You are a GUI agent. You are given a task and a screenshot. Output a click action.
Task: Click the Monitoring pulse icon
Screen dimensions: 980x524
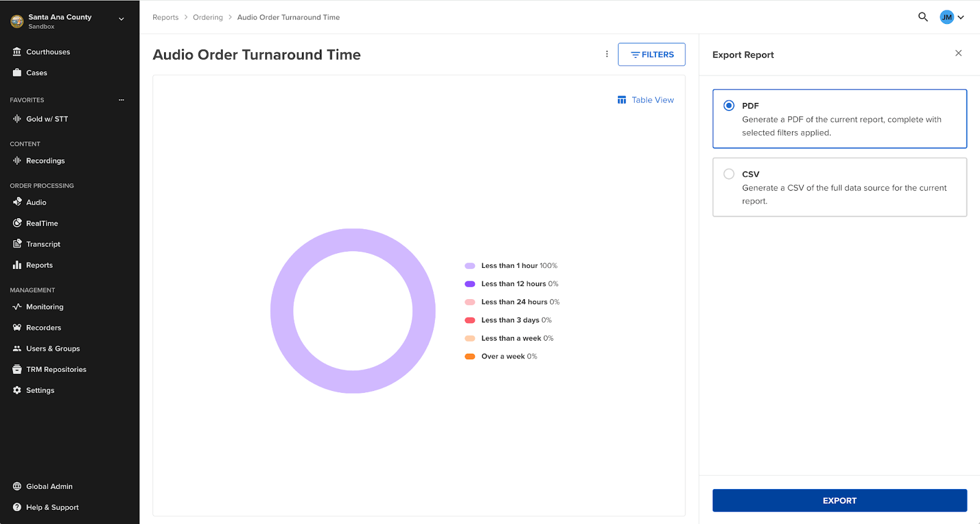[17, 306]
